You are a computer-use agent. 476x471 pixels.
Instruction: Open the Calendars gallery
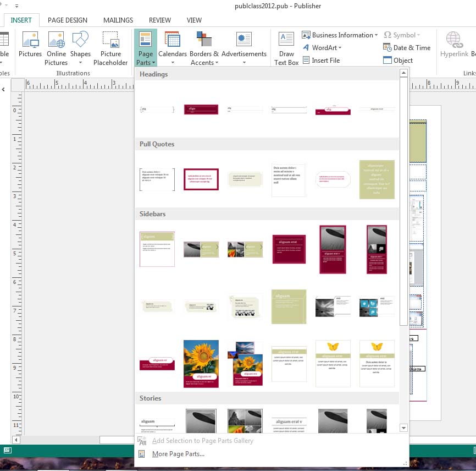pos(173,47)
